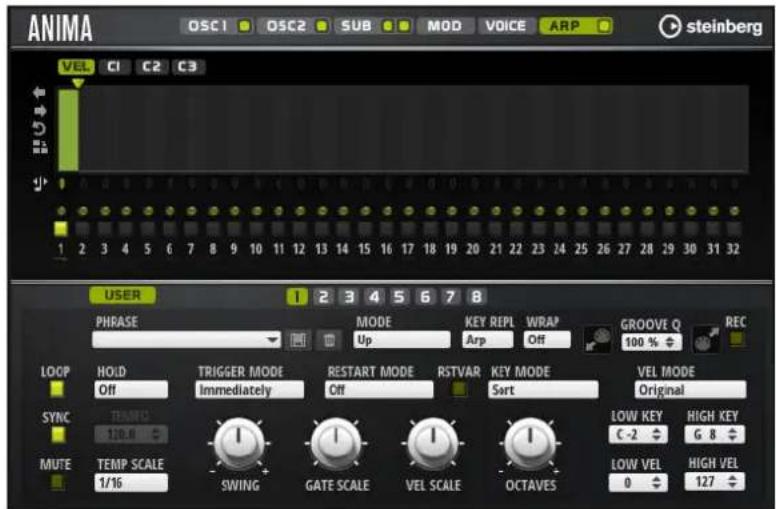This screenshot has width=776, height=509.
Task: Shift phrase left with the left arrow icon
Action: pos(39,93)
